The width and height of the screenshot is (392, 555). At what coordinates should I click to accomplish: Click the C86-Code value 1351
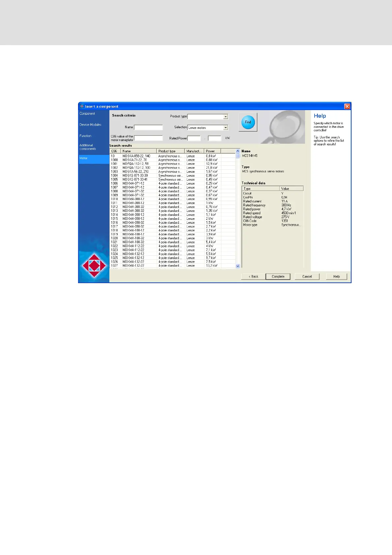point(285,221)
